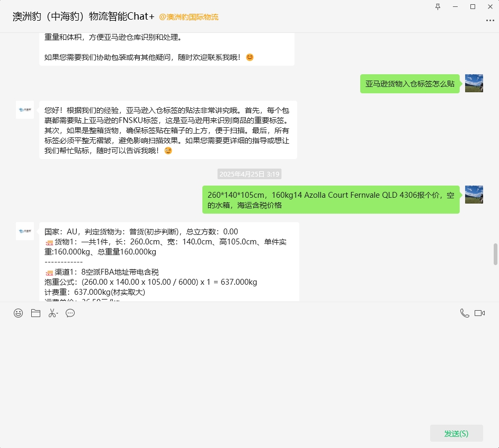This screenshot has width=499, height=448.
Task: Click the chat scrollbar thumb
Action: point(495,254)
